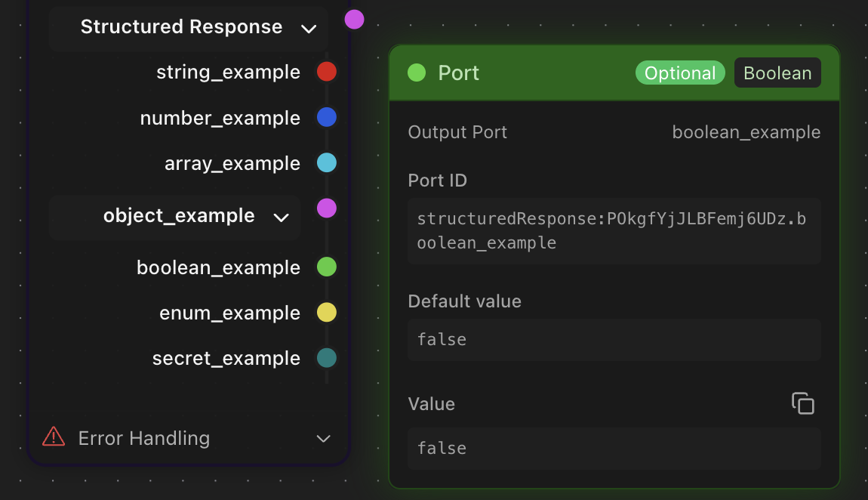The width and height of the screenshot is (868, 500).
Task: Click the yellow enum_example port dot
Action: coord(326,313)
